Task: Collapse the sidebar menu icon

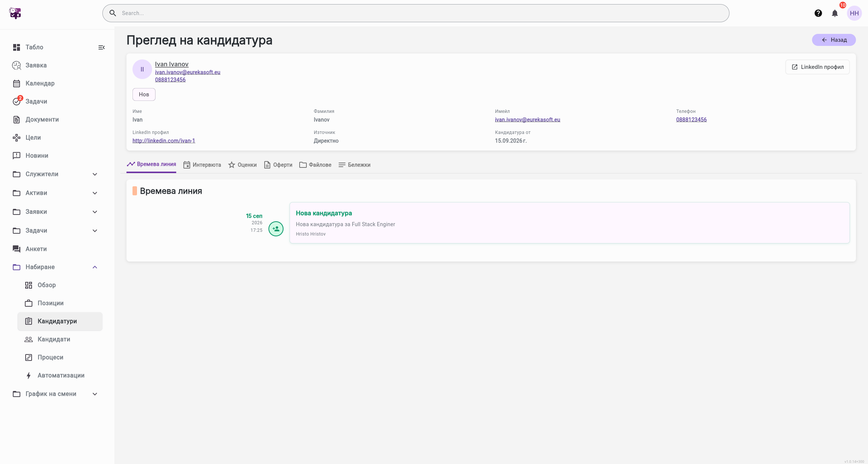Action: 101,47
